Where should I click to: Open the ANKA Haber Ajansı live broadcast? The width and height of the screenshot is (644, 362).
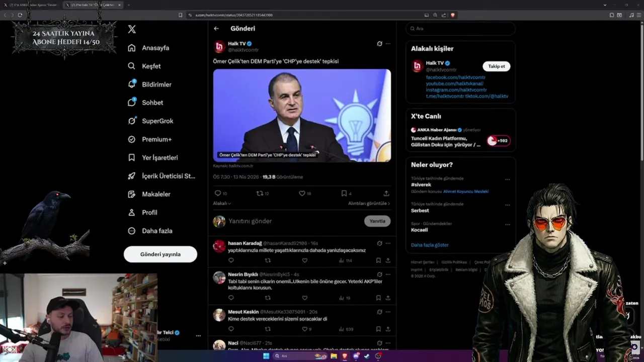460,138
